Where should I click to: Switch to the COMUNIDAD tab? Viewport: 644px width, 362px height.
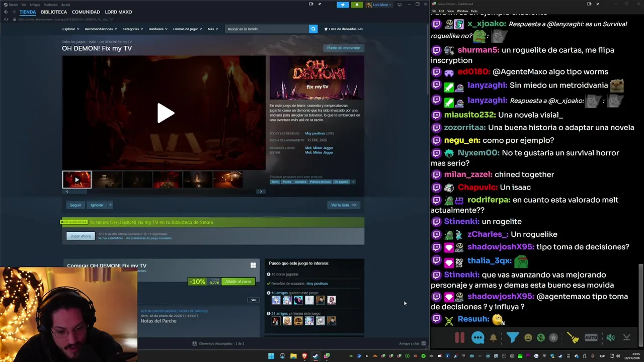click(86, 12)
